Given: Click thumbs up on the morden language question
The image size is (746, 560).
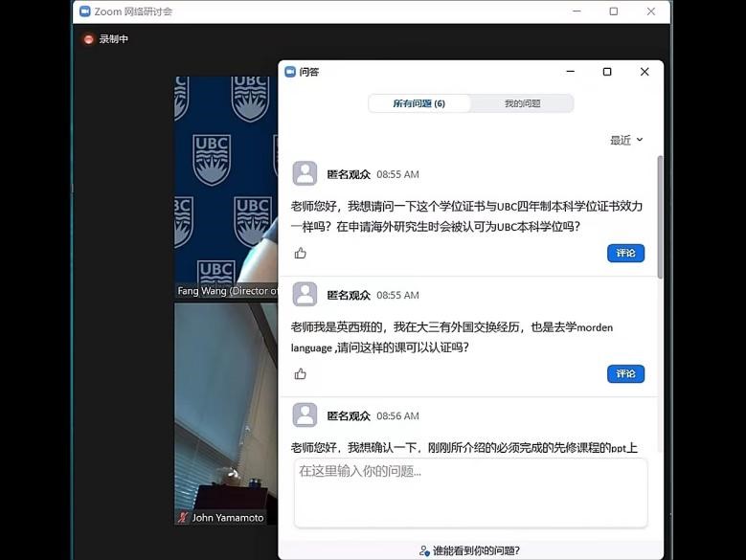Looking at the screenshot, I should point(301,374).
